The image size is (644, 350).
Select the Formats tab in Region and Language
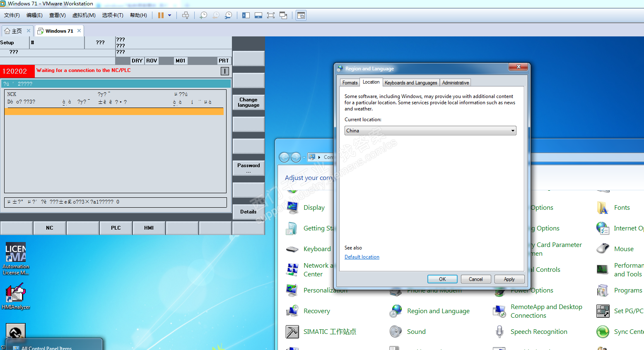(x=350, y=83)
